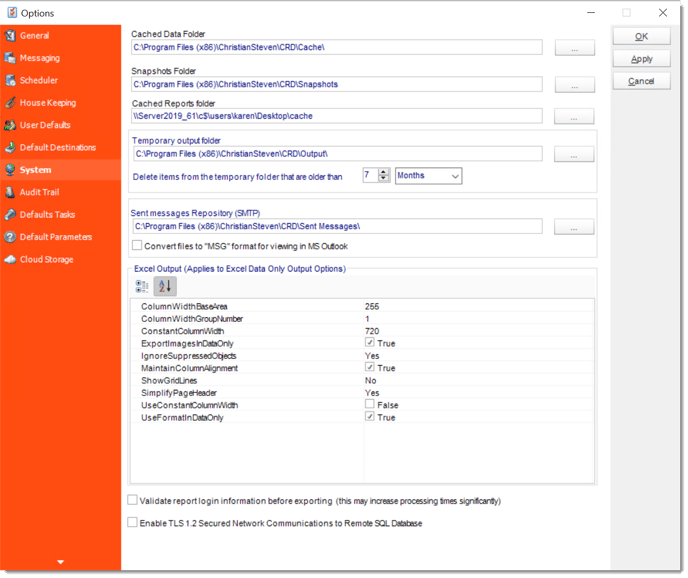Click the Sent Messages repository path field
This screenshot has height=578, width=688.
pos(337,226)
